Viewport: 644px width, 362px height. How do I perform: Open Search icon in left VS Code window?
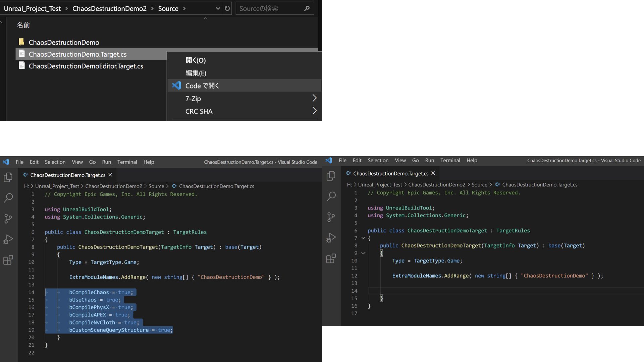coord(8,198)
